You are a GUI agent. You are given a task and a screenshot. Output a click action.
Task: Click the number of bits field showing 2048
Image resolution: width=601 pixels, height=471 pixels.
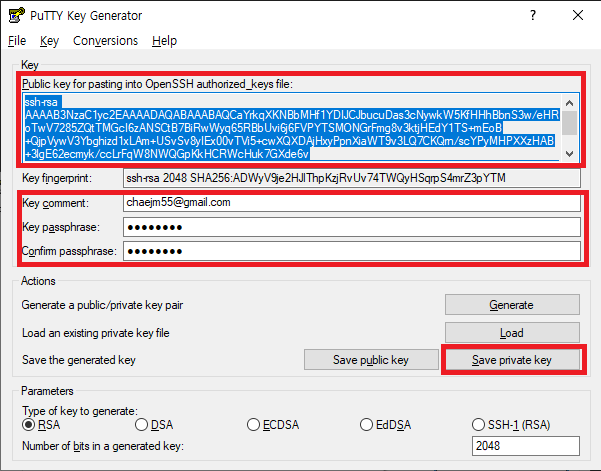click(x=525, y=446)
